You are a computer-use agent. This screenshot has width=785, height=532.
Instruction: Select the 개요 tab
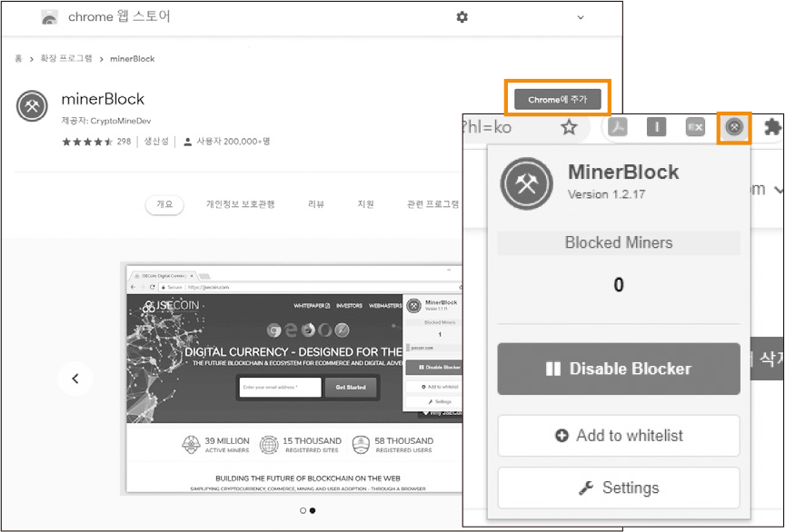[x=164, y=204]
